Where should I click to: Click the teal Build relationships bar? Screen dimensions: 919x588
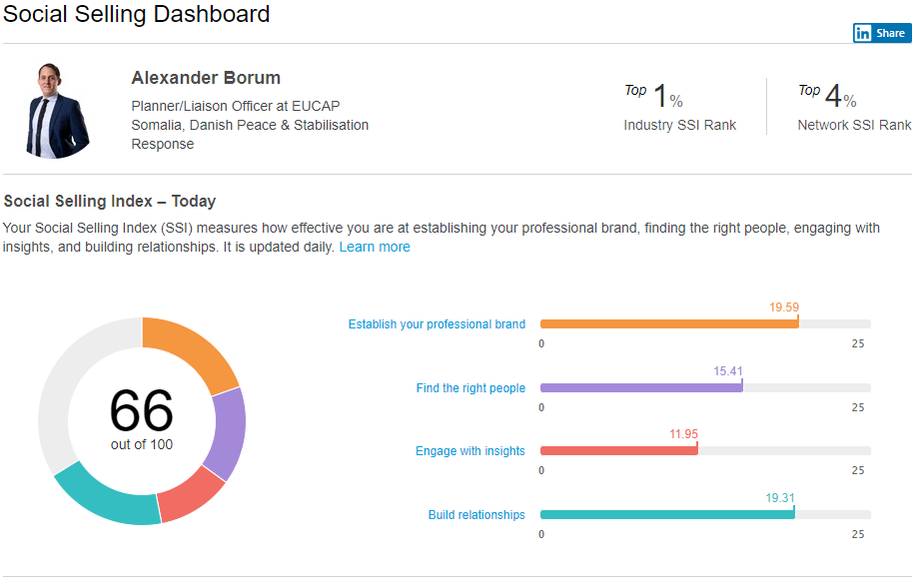(x=667, y=515)
